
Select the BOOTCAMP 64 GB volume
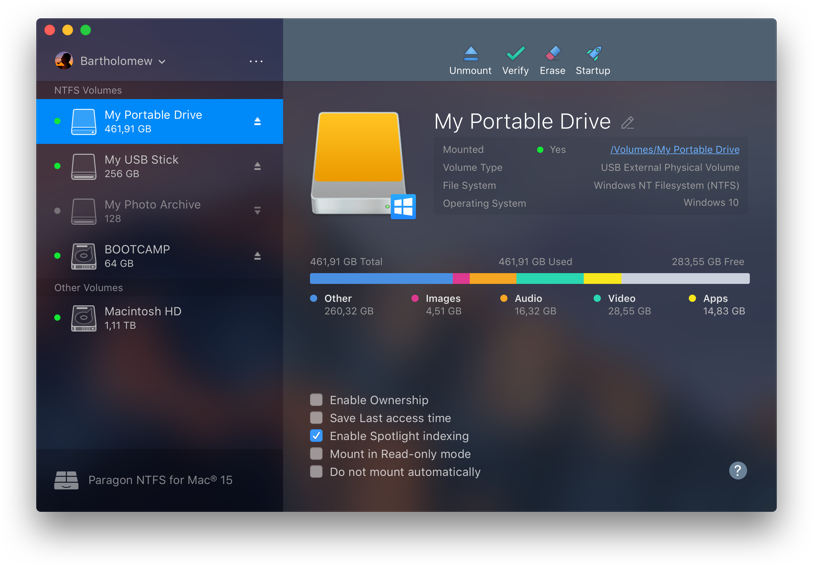tap(160, 256)
